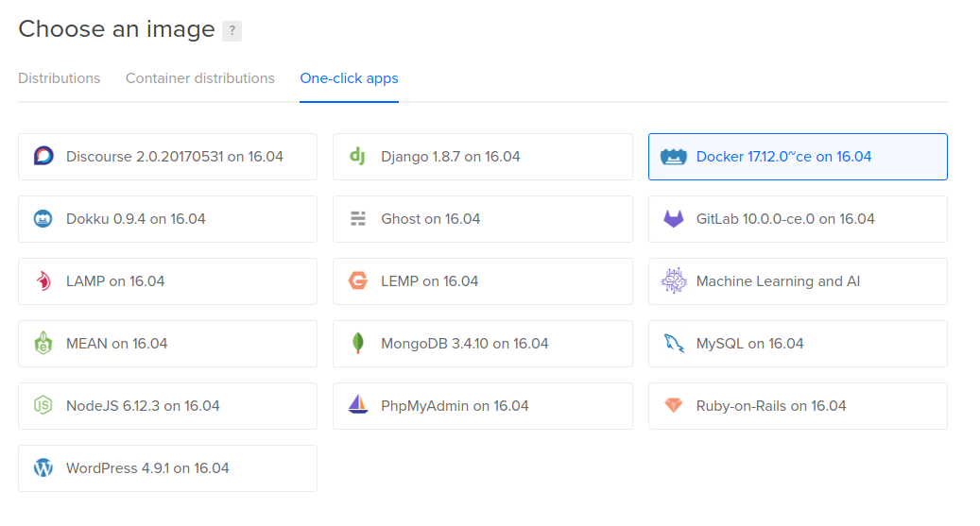This screenshot has width=980, height=526.
Task: Choose LAMP on 16.04 image
Action: click(x=167, y=281)
